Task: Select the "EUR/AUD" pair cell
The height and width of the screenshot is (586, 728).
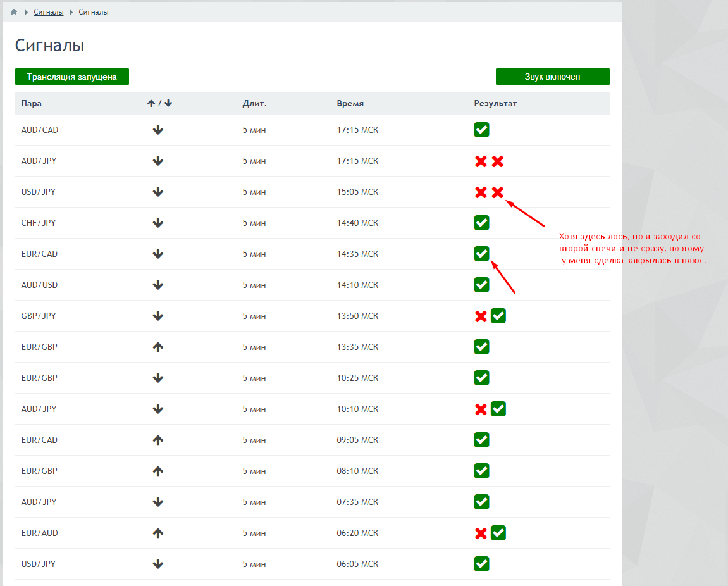Action: pyautogui.click(x=39, y=533)
